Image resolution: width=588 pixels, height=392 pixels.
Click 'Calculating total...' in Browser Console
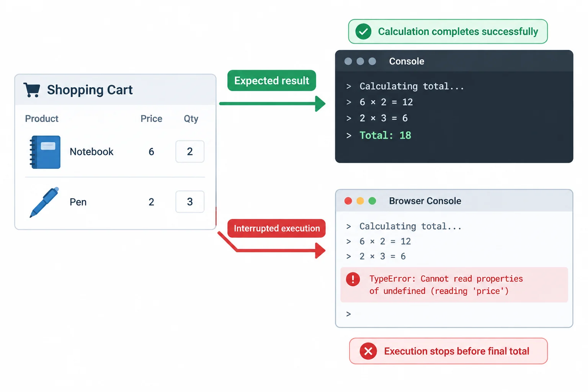pyautogui.click(x=410, y=227)
